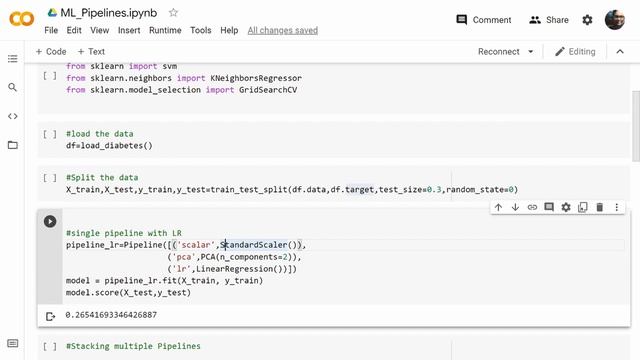Click the notebook vertical scrollbar thumb
Screen dimensions: 640x360
point(636,127)
